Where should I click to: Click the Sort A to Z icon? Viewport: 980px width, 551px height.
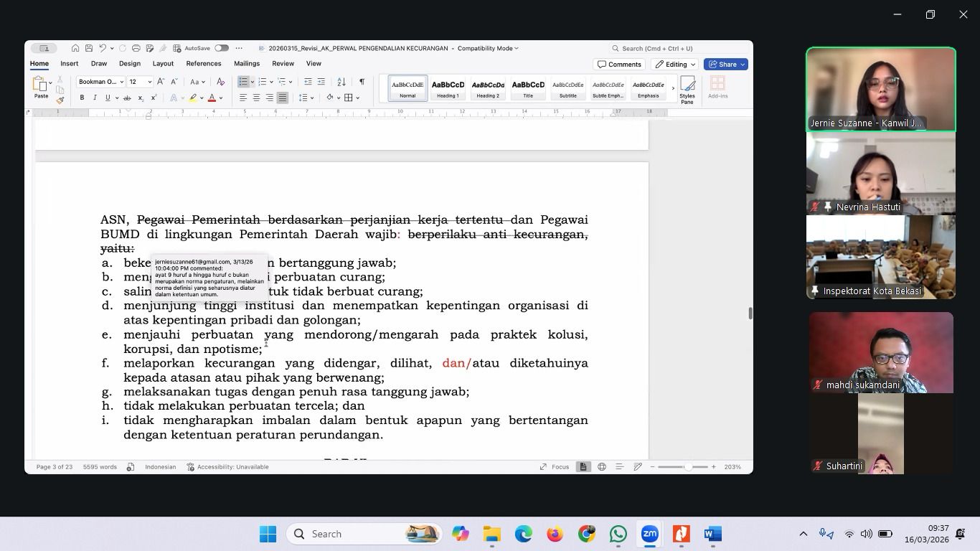click(341, 82)
